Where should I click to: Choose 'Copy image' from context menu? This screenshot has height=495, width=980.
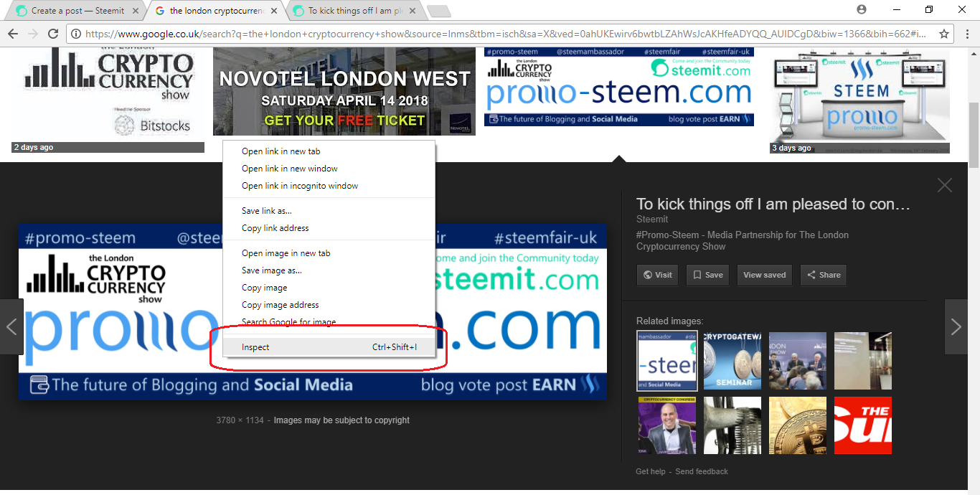[x=329, y=288]
